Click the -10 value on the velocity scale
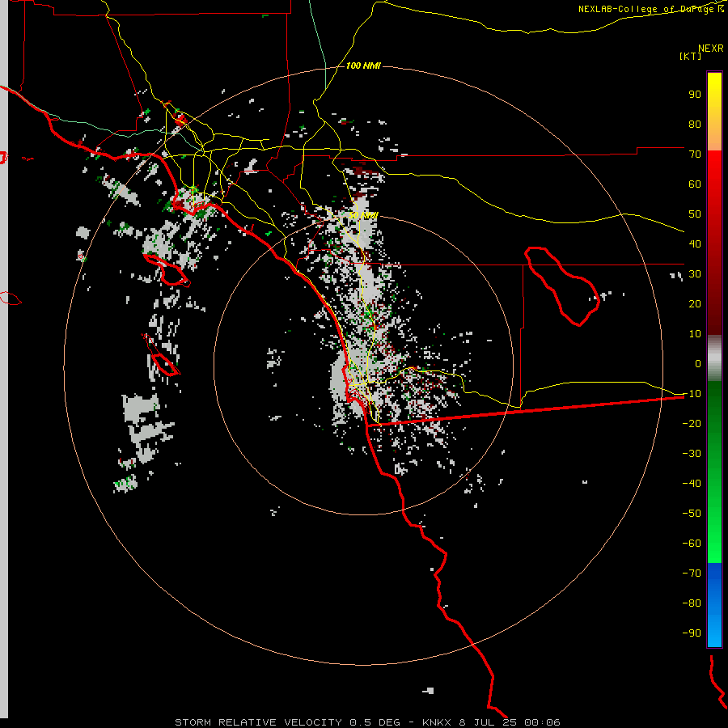Image resolution: width=728 pixels, height=728 pixels. click(692, 394)
